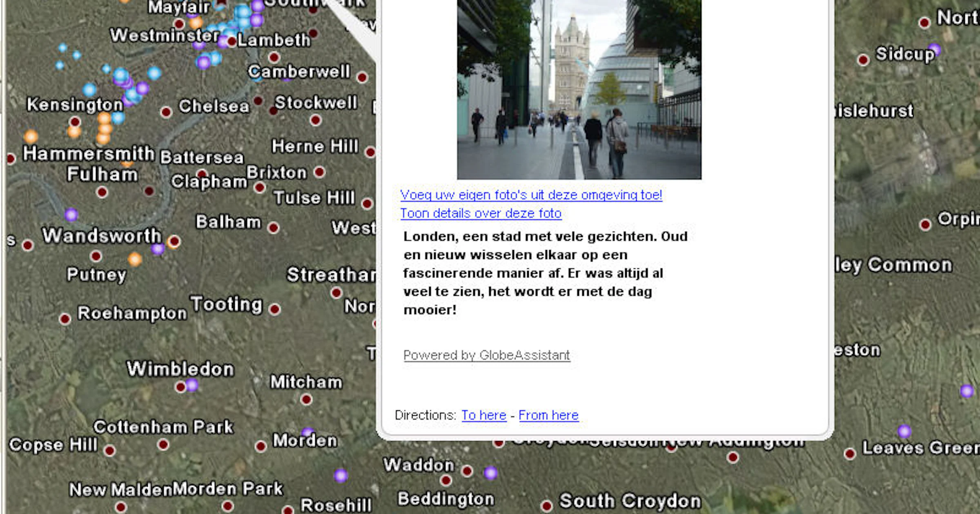Image resolution: width=980 pixels, height=514 pixels.
Task: Click the purple marker at Wimbledon
Action: [192, 385]
